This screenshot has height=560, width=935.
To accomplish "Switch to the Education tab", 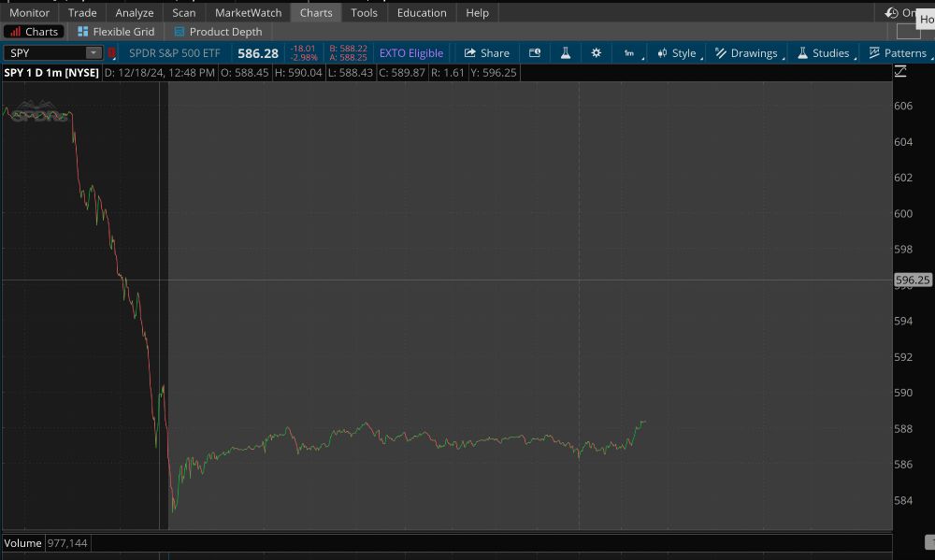I will [422, 12].
